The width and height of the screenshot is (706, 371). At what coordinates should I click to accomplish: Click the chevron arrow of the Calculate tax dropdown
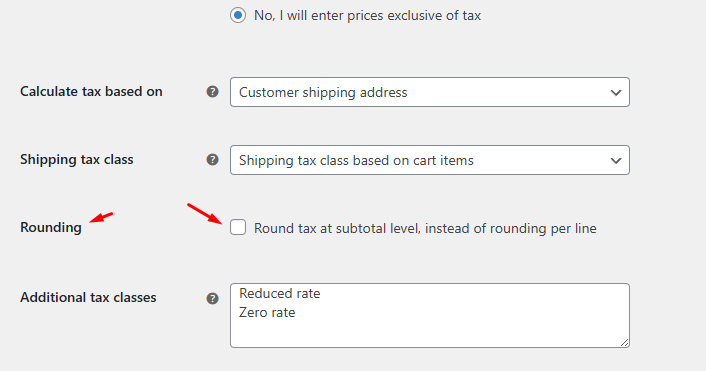[615, 93]
